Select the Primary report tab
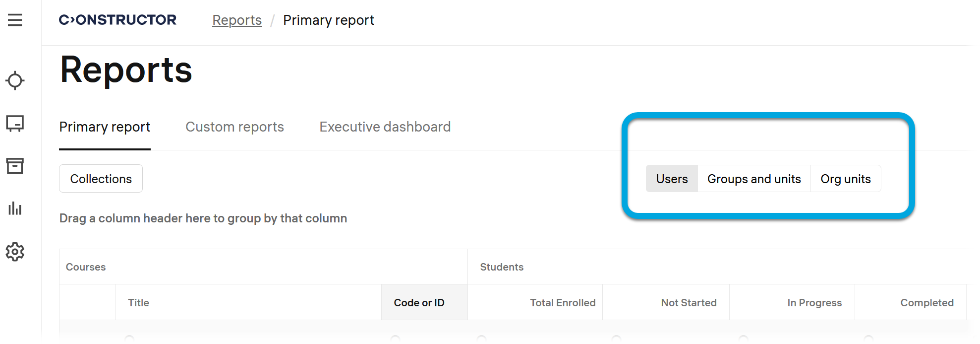980x344 pixels. 105,127
